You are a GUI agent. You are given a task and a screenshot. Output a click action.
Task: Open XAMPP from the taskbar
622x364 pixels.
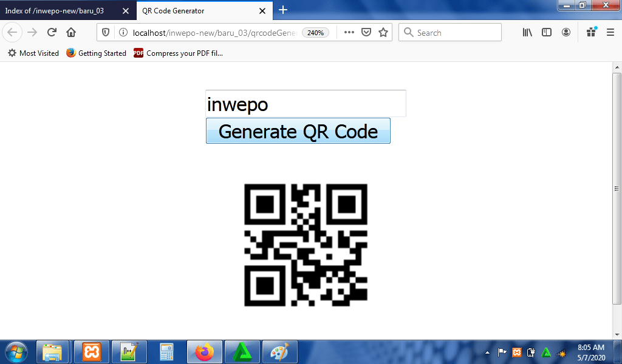pyautogui.click(x=92, y=352)
